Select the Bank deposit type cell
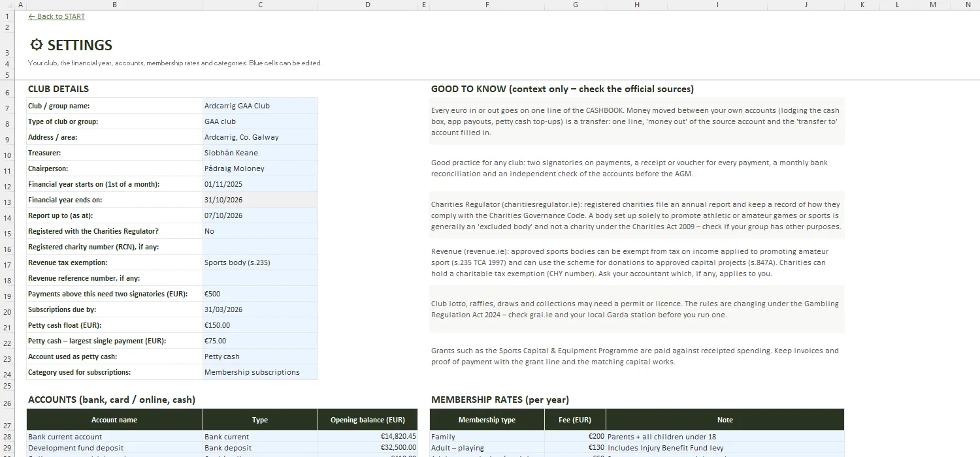Viewport: 980px width, 457px height. (260, 448)
